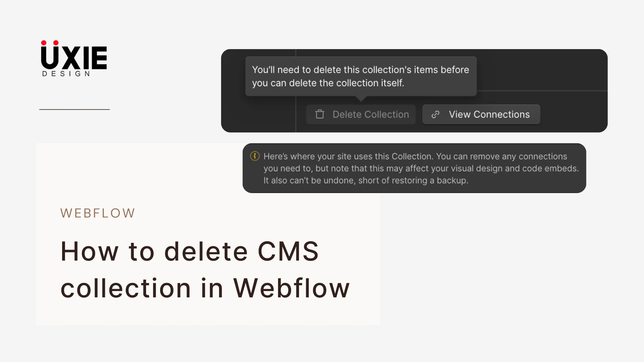The height and width of the screenshot is (362, 644).
Task: Click the red dot over the U letter
Action: coord(44,43)
